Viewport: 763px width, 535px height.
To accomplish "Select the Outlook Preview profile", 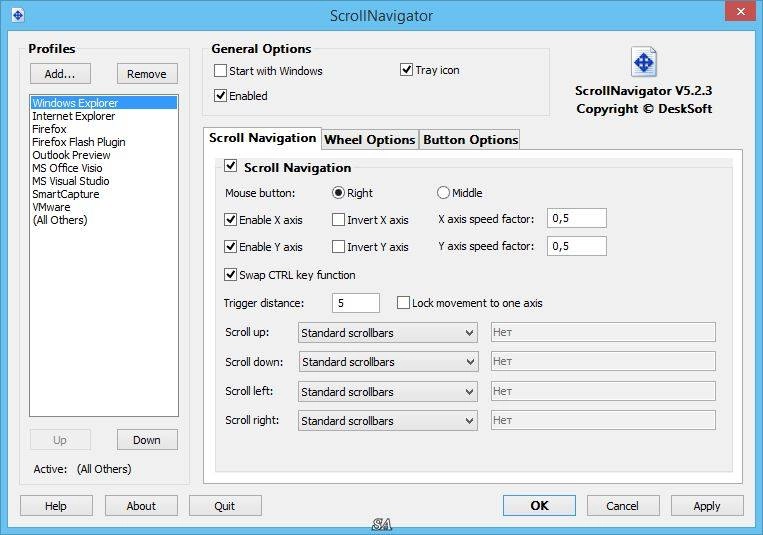I will pos(104,155).
